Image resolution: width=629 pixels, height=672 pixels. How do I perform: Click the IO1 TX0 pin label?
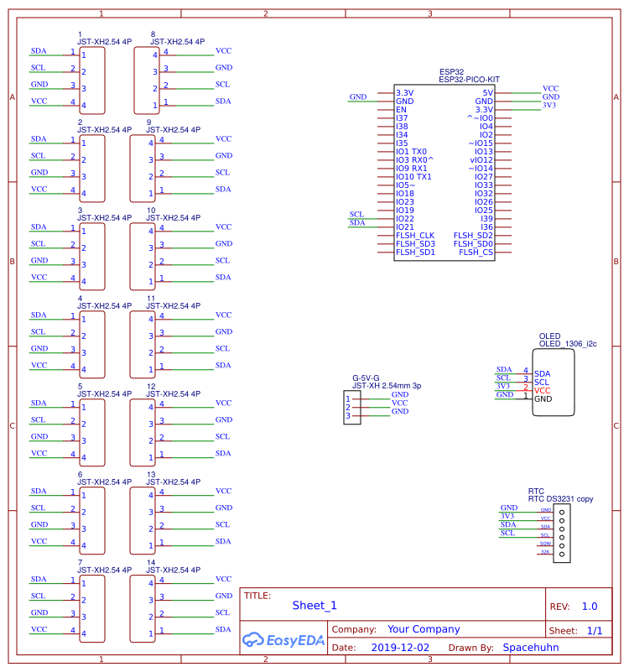coord(411,151)
